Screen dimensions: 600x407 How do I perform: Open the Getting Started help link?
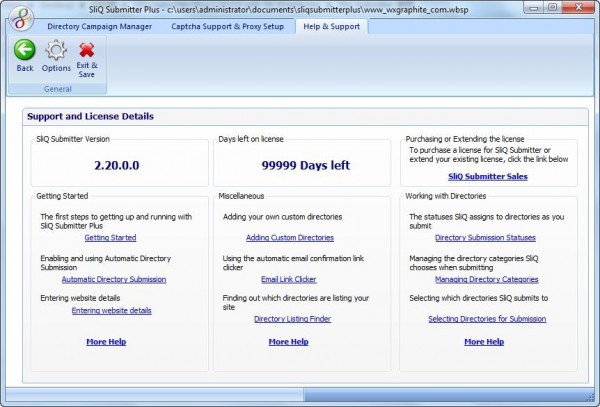tap(110, 238)
